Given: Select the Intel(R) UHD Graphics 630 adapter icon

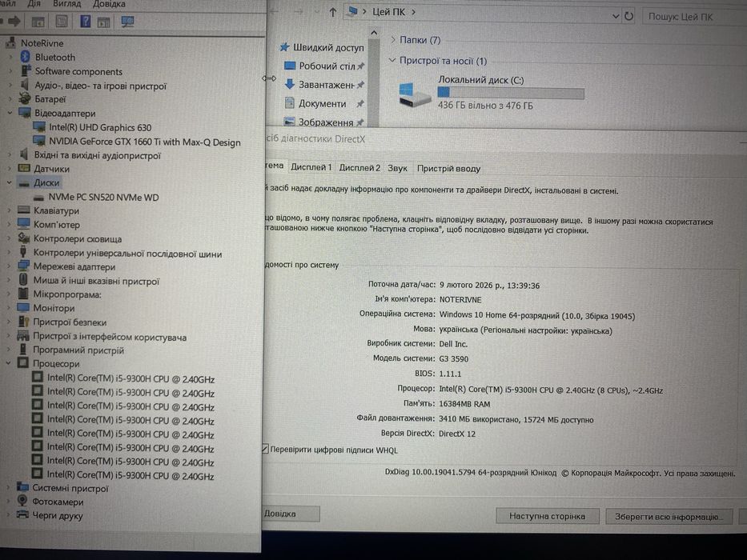Looking at the screenshot, I should (39, 127).
